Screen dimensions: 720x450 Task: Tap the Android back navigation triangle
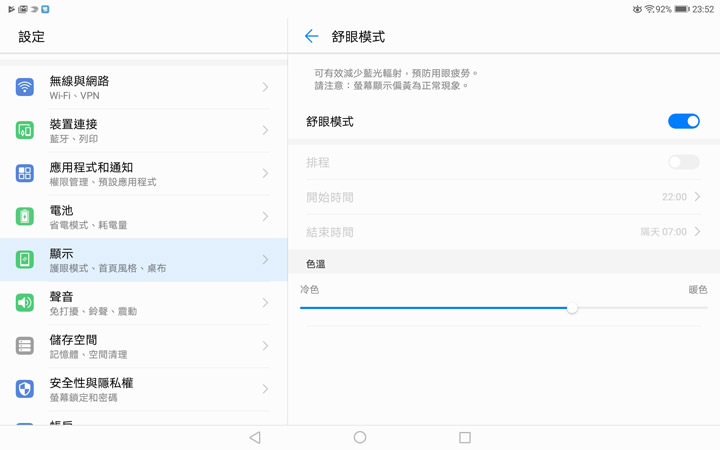(x=255, y=437)
